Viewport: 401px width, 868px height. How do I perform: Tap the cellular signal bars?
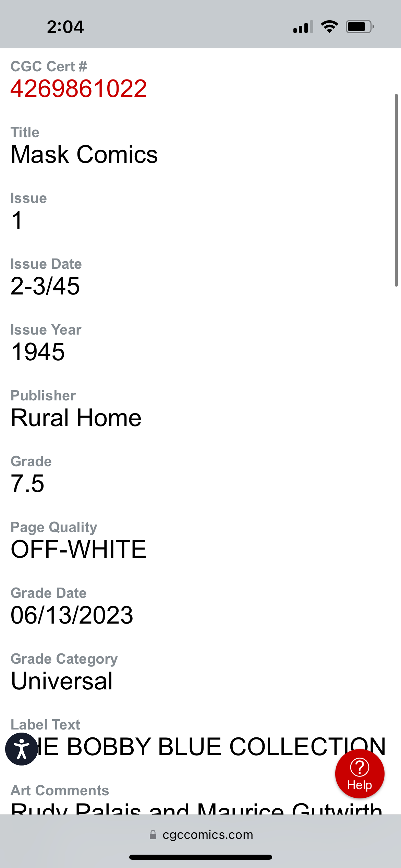303,27
